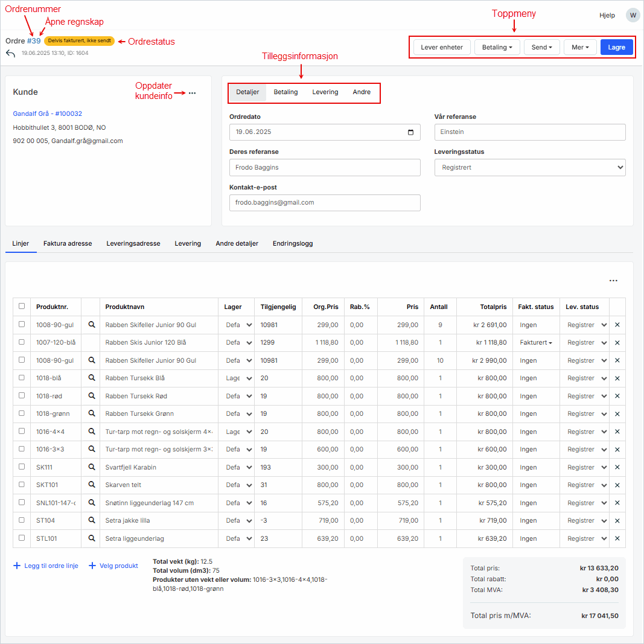Open the calendar picker in Ordredato field
644x644 pixels.
411,132
